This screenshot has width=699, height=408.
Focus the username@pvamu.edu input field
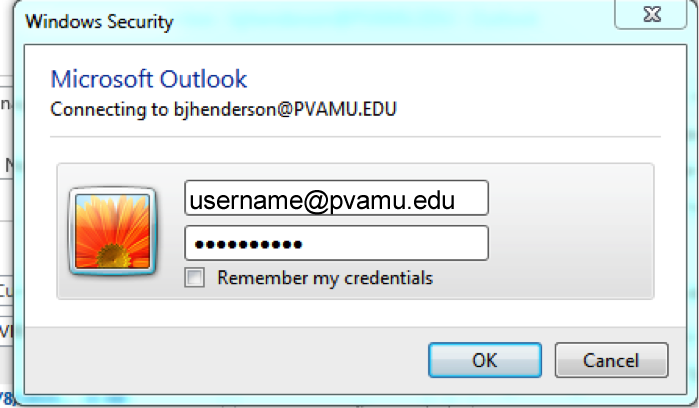click(x=337, y=198)
